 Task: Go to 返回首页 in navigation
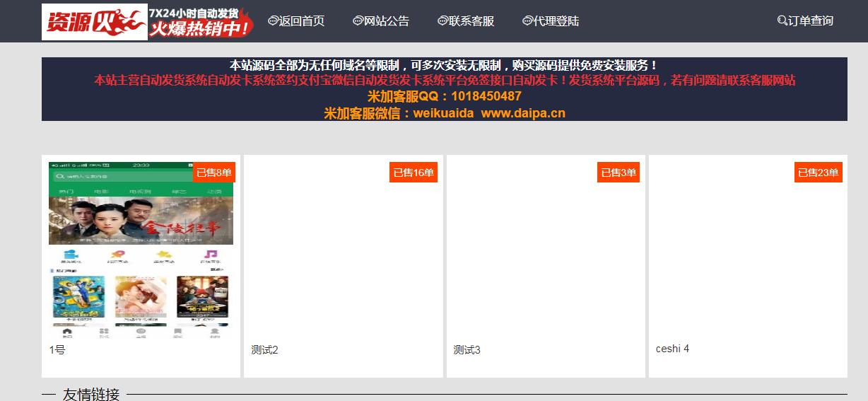[302, 21]
